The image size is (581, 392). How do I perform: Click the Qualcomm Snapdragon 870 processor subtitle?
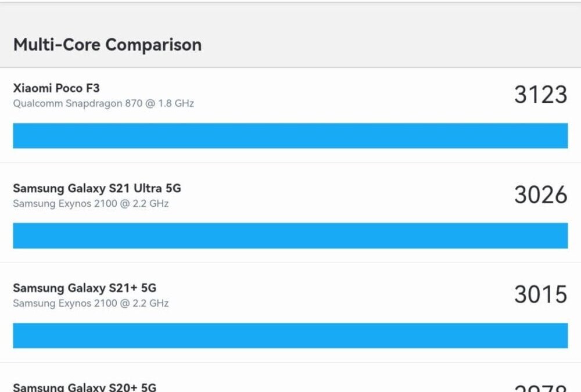[x=103, y=103]
